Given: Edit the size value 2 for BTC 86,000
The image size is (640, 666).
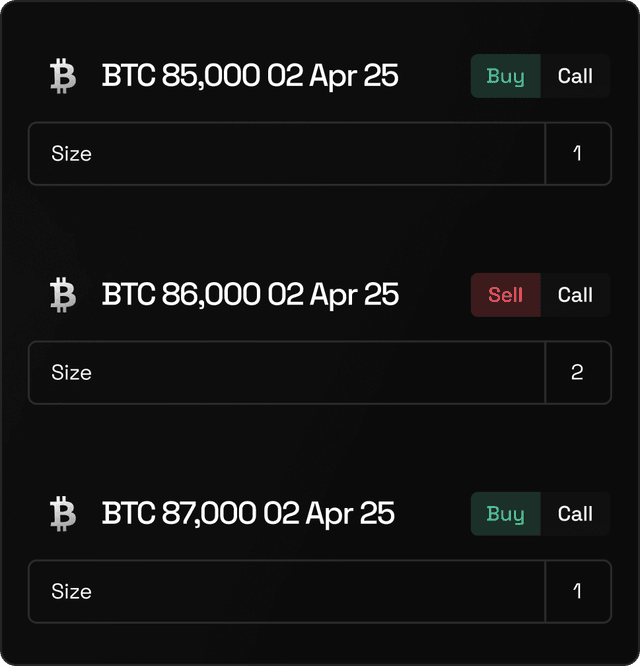Looking at the screenshot, I should click(x=577, y=373).
